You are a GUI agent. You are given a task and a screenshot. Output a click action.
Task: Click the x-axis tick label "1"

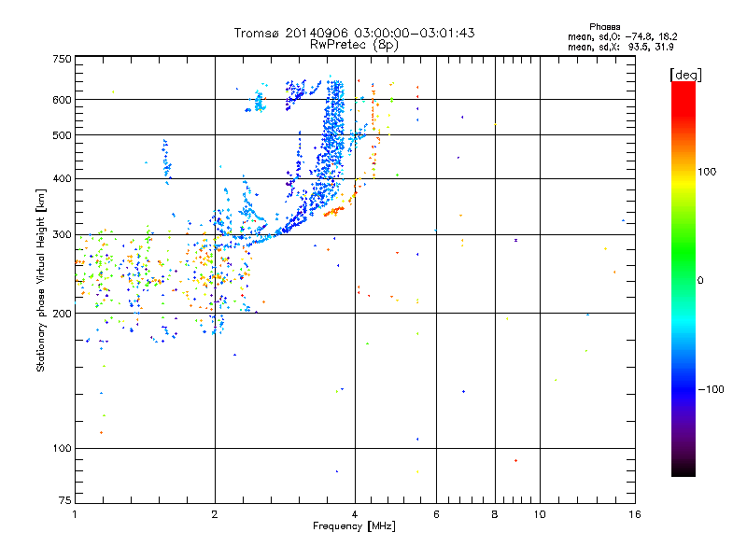pos(75,514)
